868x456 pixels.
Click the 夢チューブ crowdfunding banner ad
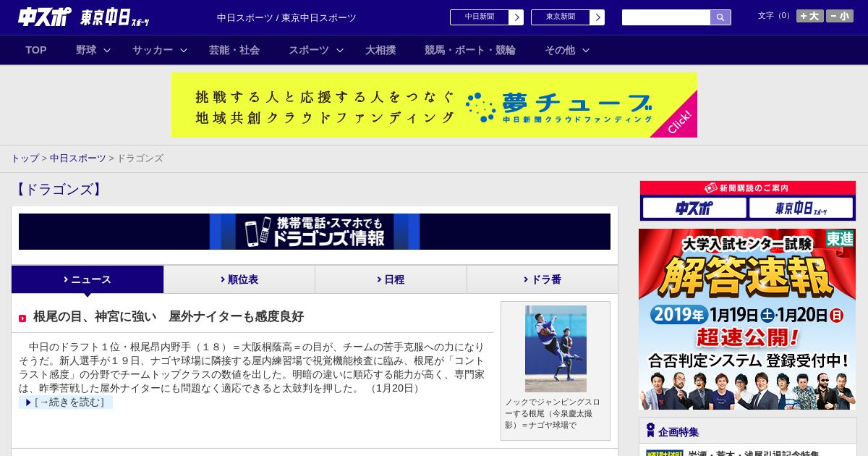click(434, 105)
